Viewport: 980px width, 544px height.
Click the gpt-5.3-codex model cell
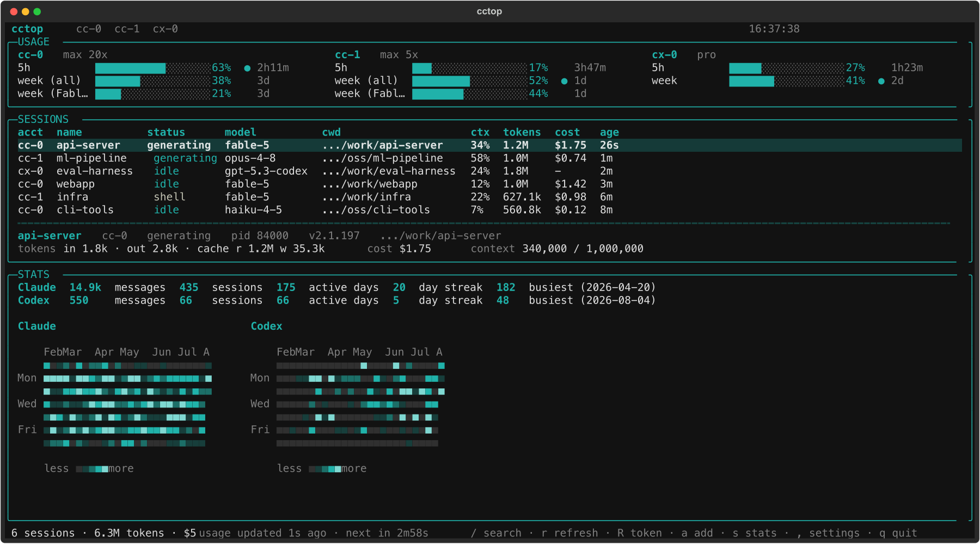(x=266, y=171)
